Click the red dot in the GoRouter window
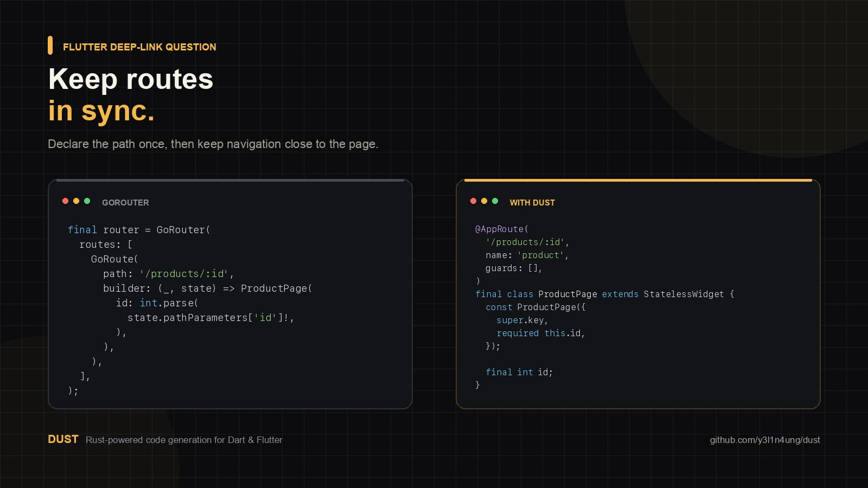Screen dimensions: 868x488 [65, 201]
